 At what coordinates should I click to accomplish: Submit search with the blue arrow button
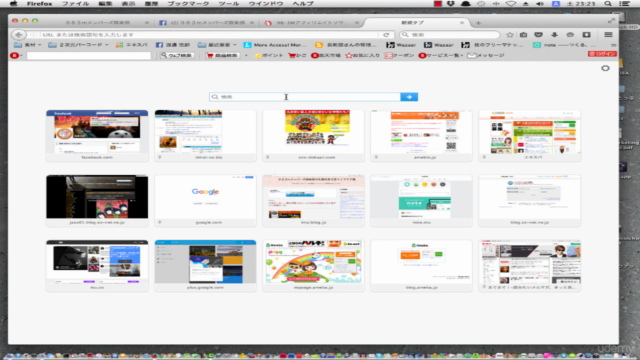point(409,97)
